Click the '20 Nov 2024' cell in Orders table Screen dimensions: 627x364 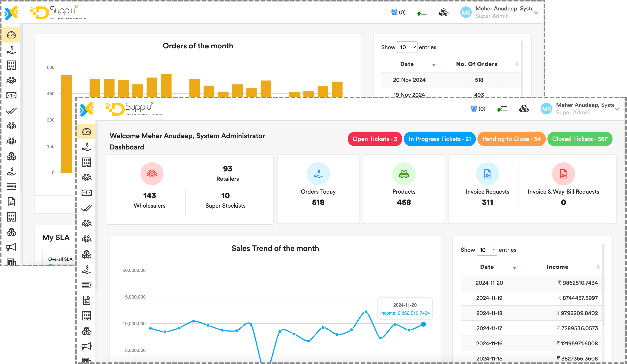(409, 80)
